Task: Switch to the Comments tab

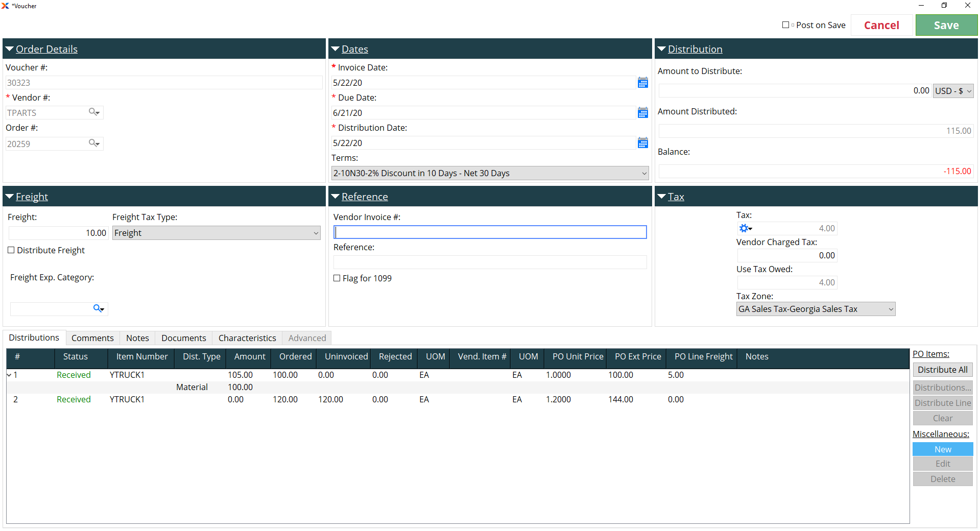Action: click(x=92, y=338)
